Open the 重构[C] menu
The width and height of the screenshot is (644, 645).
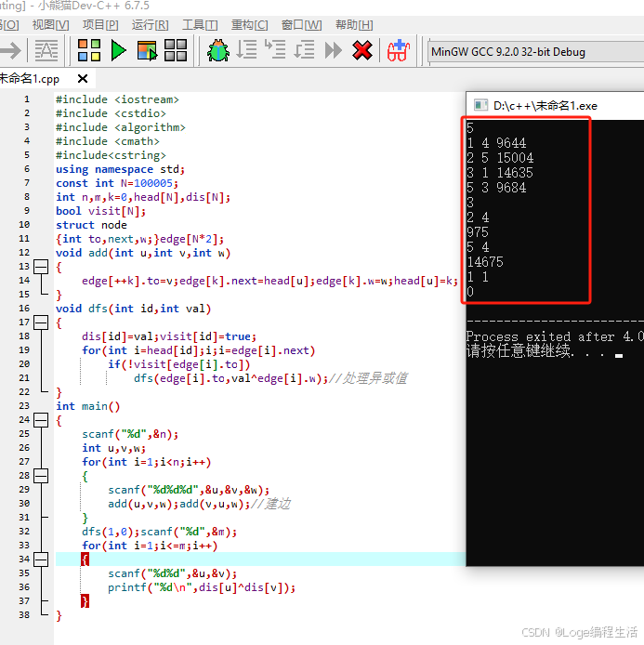click(250, 25)
